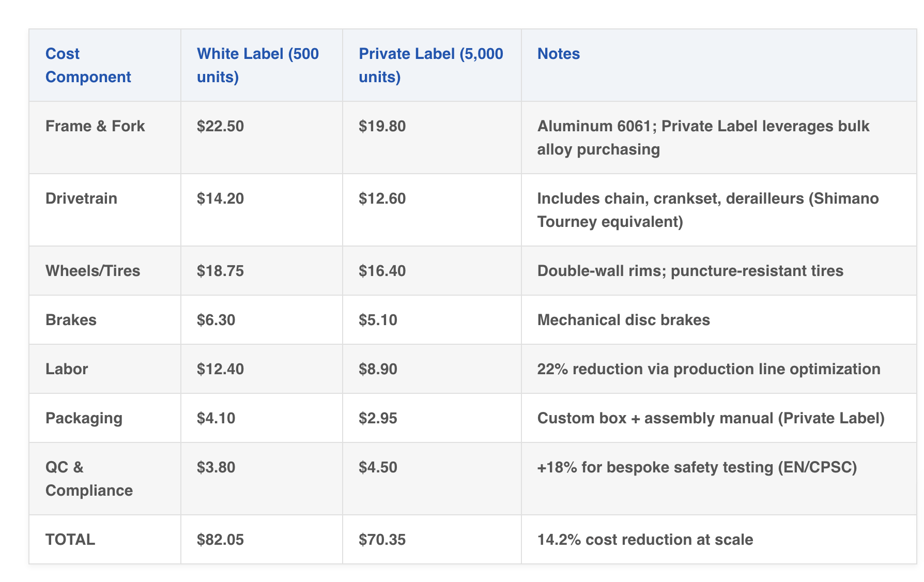
Task: Click the White Label (500 units) header
Action: click(x=257, y=65)
